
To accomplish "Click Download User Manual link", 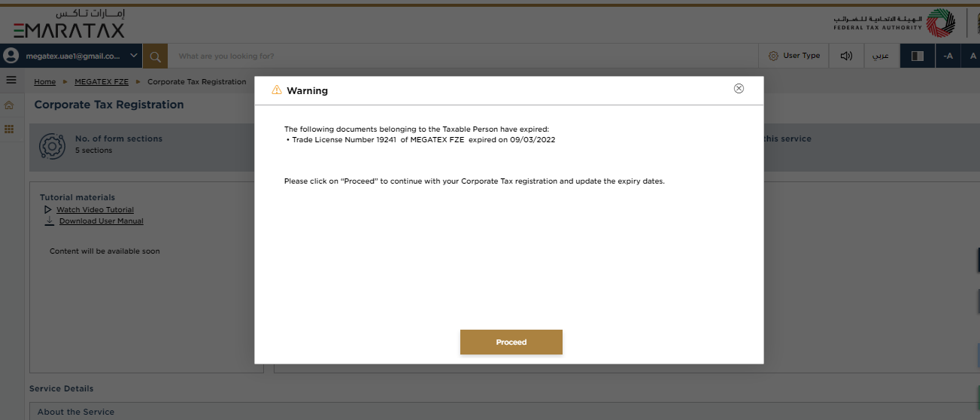I will (x=101, y=221).
